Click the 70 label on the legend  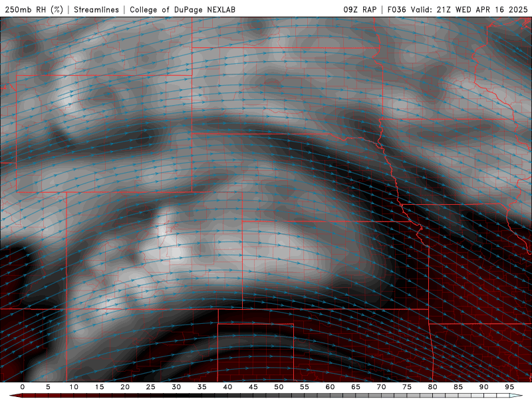pyautogui.click(x=381, y=387)
